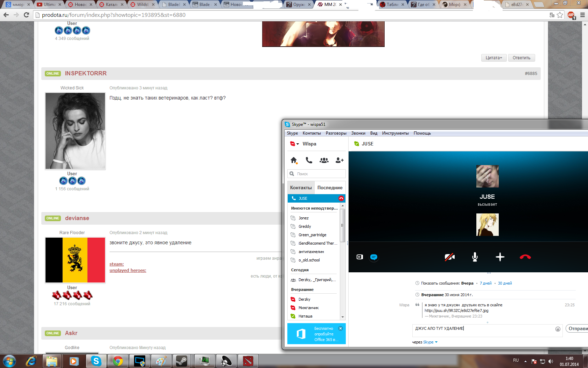Open the Контакты menu in Skype
Viewport: 588px width, 368px height.
click(312, 133)
